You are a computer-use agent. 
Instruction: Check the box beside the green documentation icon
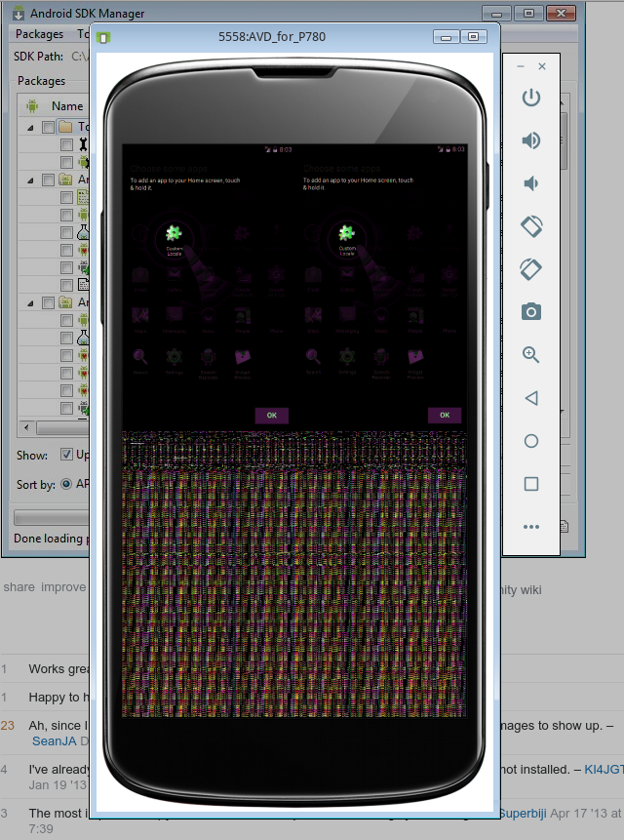[x=66, y=197]
